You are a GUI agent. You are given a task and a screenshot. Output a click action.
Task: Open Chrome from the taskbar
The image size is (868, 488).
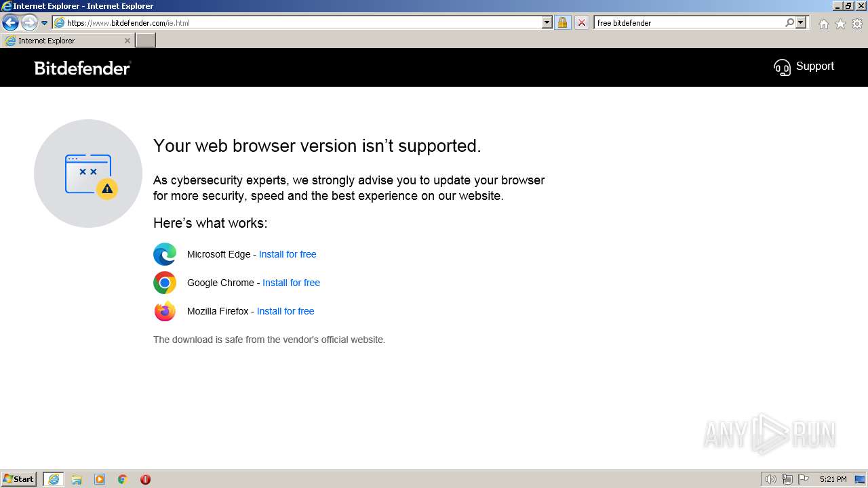(x=123, y=479)
